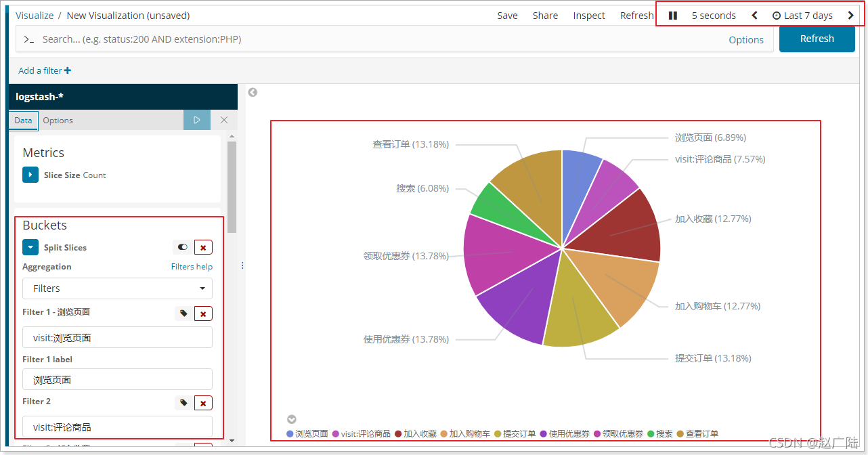Open the Inspect menu
Screen dimensions: 868x455
589,15
